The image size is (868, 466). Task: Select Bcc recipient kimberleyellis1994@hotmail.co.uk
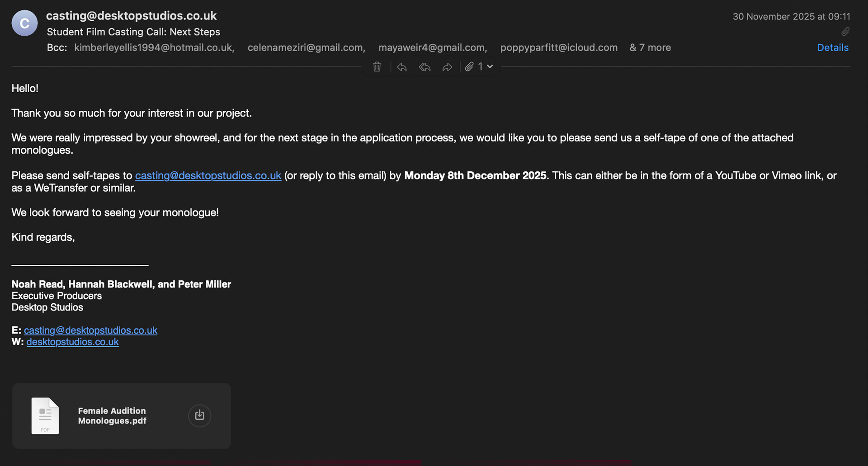(154, 47)
